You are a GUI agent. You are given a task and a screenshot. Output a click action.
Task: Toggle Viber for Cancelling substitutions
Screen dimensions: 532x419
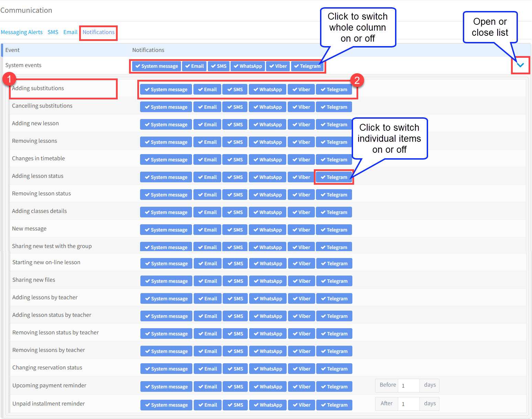(301, 107)
